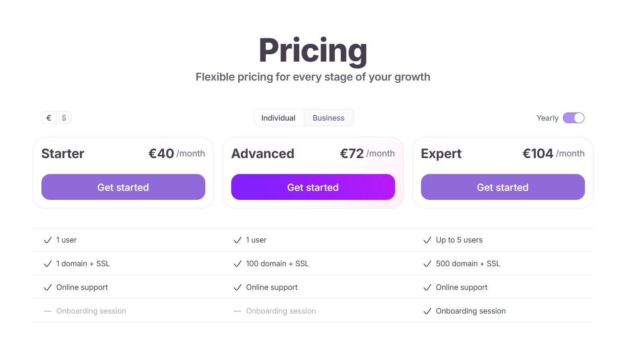Toggle the Yearly billing switch

coord(573,118)
